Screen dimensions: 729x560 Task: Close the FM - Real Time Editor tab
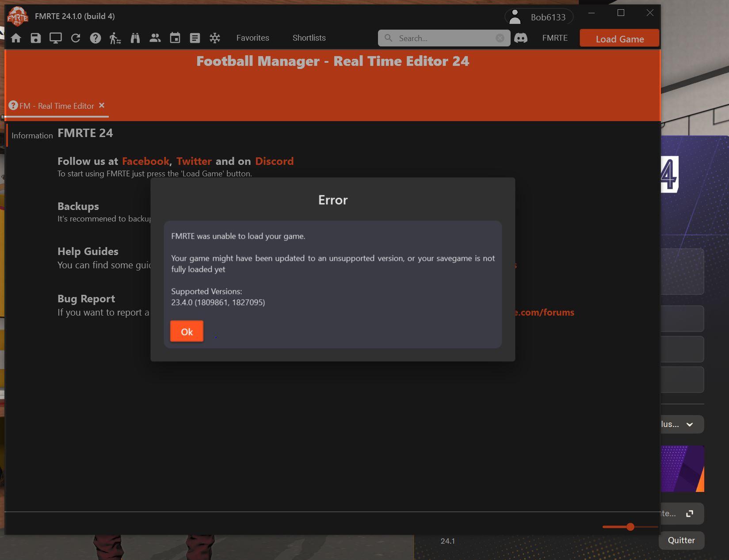tap(102, 105)
